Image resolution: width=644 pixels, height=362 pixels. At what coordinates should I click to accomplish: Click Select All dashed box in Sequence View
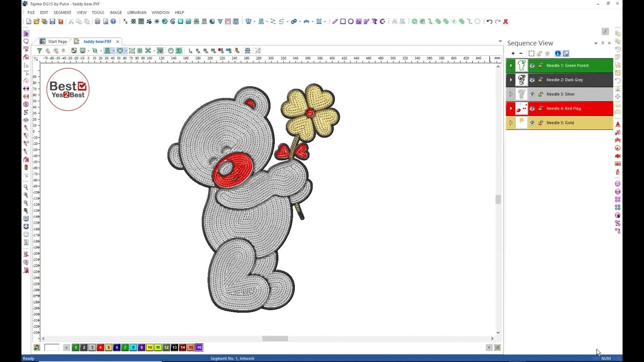click(x=531, y=54)
